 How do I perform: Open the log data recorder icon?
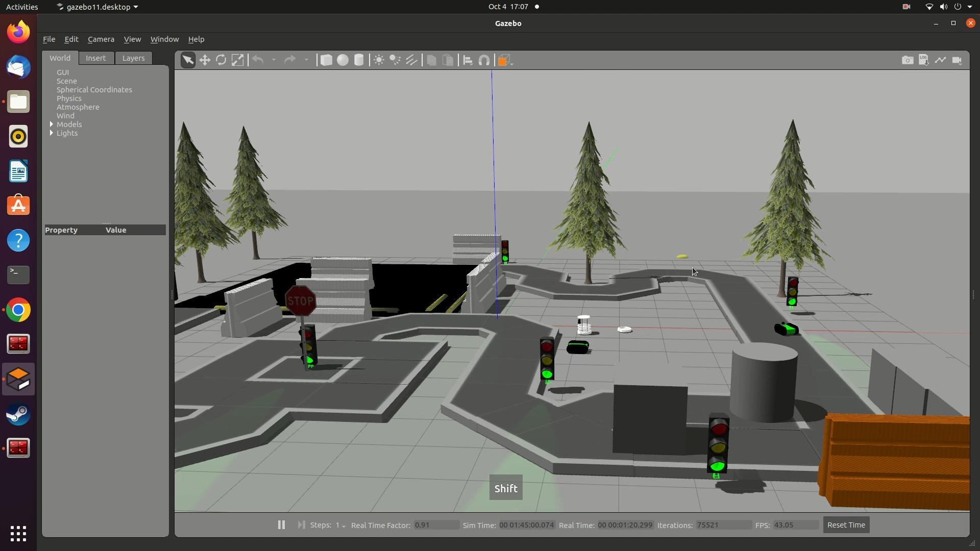[924, 60]
